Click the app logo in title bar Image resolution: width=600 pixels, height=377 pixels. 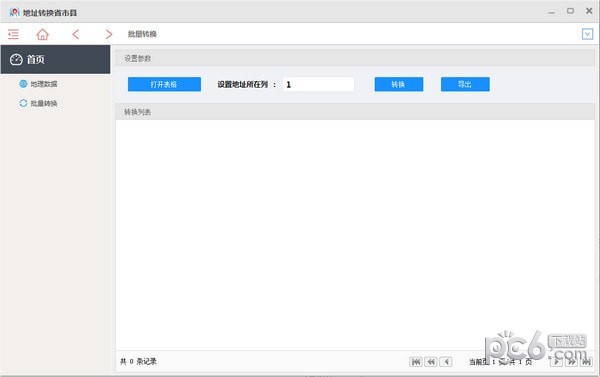(x=14, y=12)
